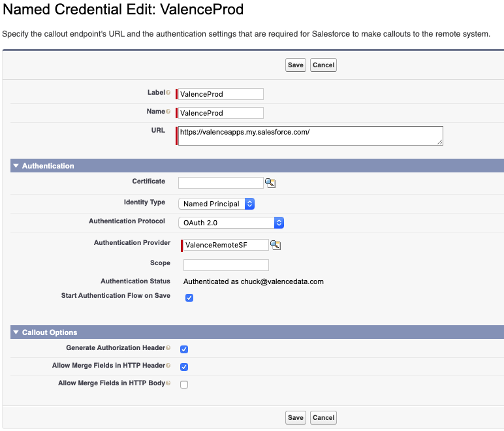
Task: Click into the URL text area
Action: tap(311, 136)
